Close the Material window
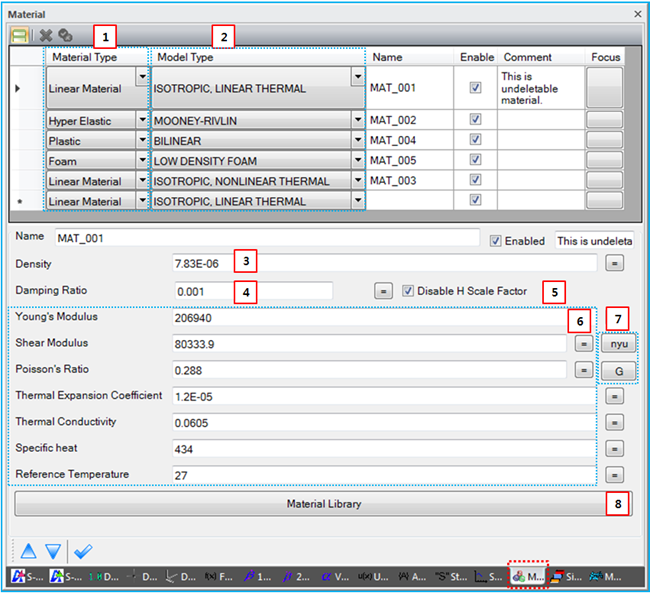 coord(638,14)
